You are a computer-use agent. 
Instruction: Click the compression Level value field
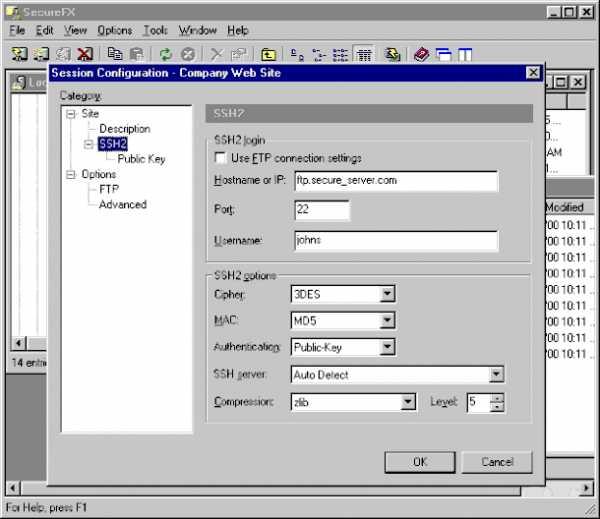click(479, 402)
